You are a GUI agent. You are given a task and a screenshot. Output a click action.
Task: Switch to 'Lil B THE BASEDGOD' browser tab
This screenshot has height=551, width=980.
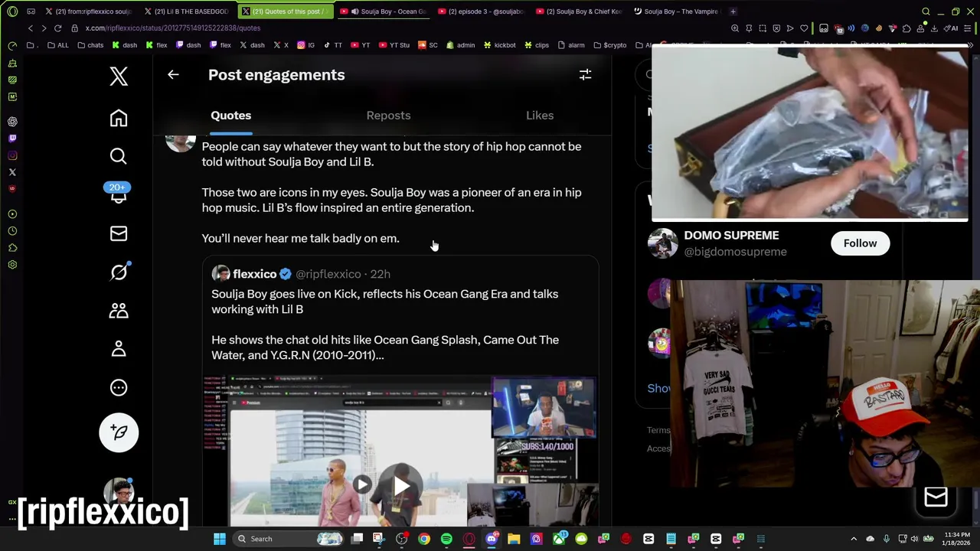(188, 11)
